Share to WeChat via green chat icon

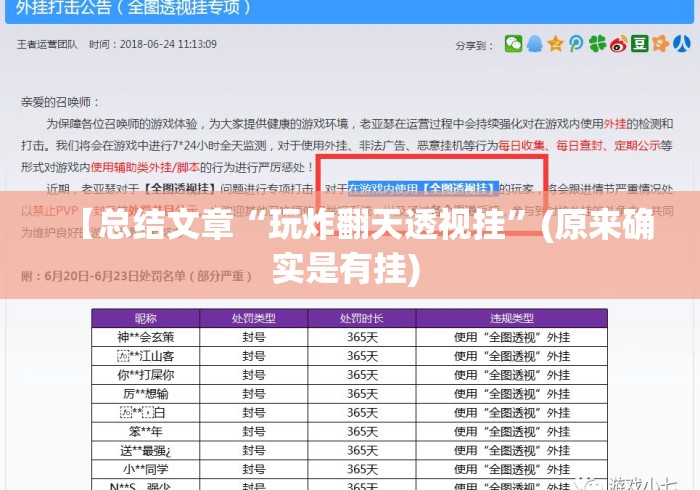point(513,44)
